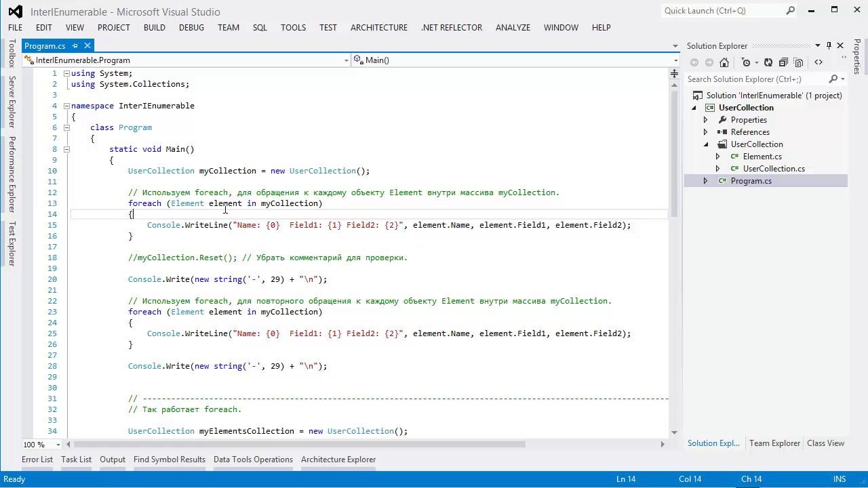The height and width of the screenshot is (488, 868).
Task: Open UserCollection.cs file in Solution Explorer
Action: pyautogui.click(x=773, y=169)
